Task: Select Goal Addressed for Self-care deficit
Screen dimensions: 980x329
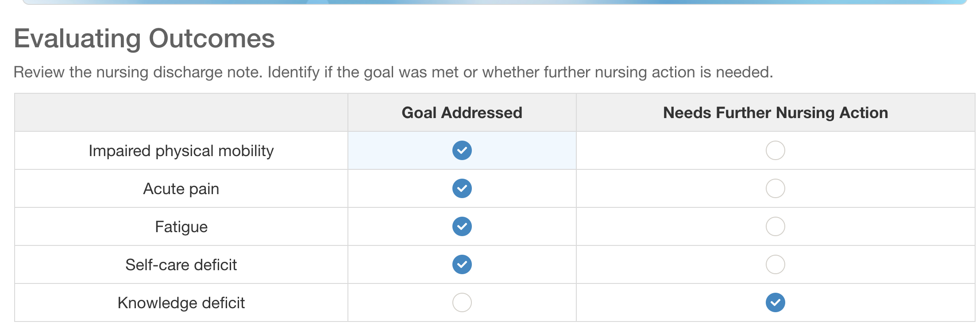Action: pos(462,264)
